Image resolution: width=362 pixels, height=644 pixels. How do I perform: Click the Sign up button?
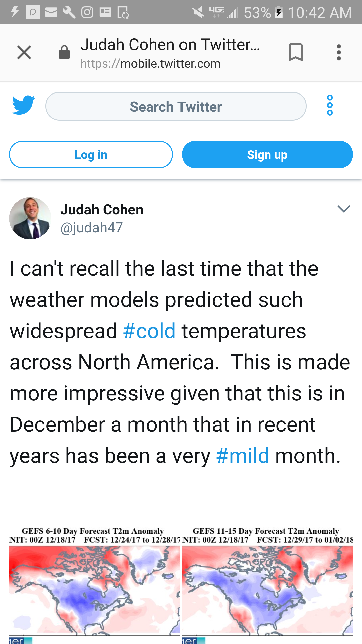[x=267, y=154]
